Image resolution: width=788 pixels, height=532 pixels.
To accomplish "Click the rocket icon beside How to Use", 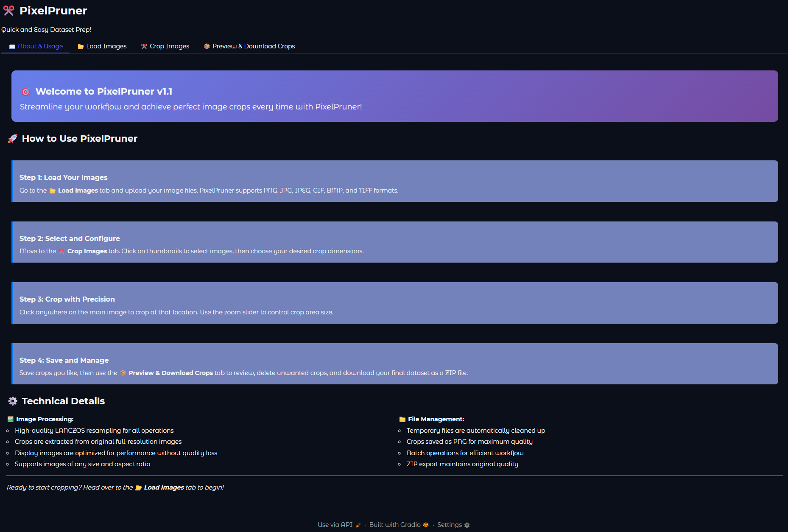I will 13,139.
